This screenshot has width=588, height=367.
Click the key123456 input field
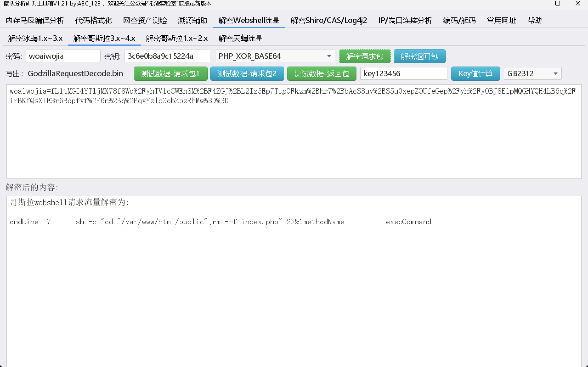point(403,74)
